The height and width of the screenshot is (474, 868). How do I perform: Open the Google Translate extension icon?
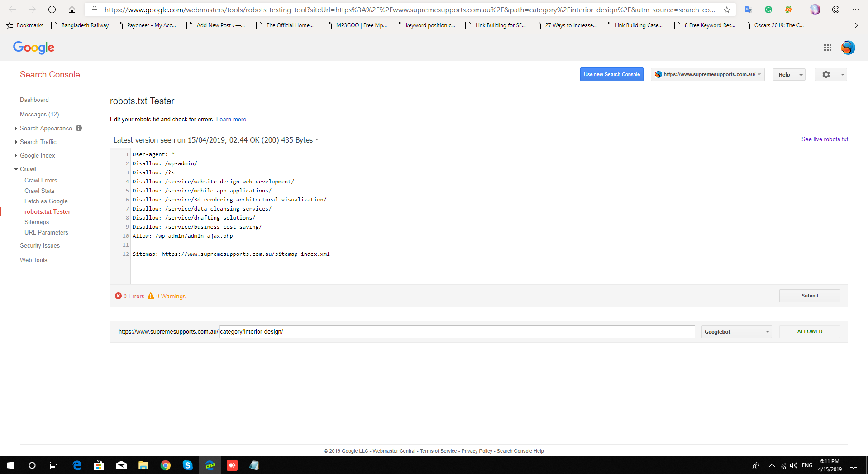pos(748,9)
